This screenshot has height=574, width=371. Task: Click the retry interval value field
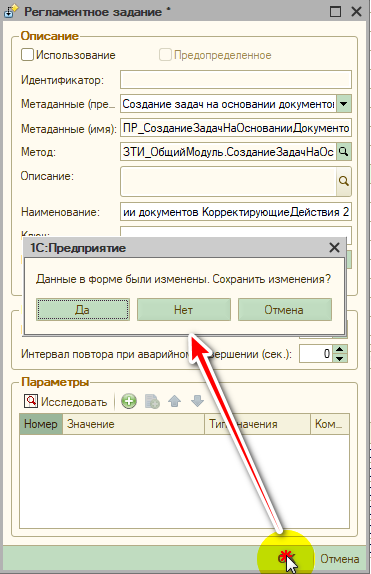tap(316, 354)
